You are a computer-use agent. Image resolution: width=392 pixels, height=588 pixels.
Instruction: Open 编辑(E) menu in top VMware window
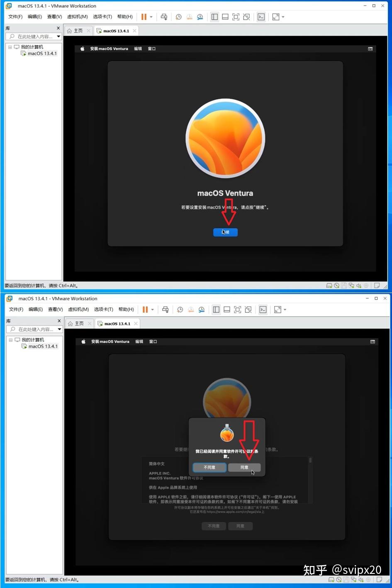[35, 17]
